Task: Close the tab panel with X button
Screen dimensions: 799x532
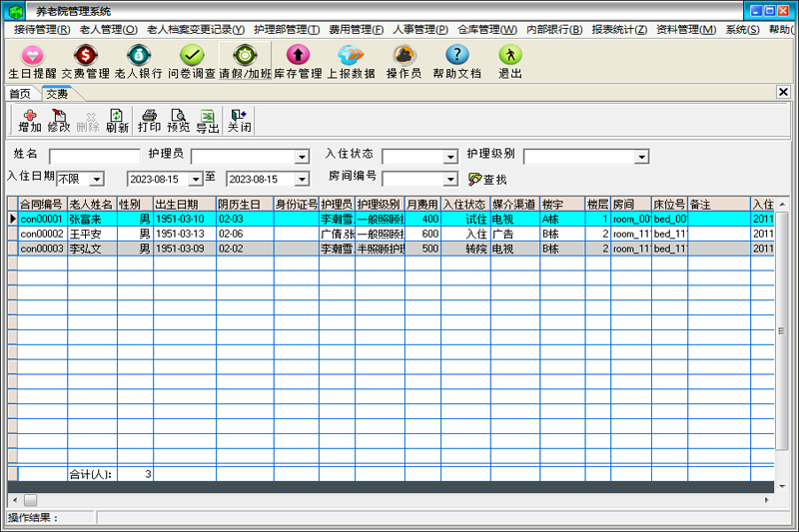Action: pos(783,92)
